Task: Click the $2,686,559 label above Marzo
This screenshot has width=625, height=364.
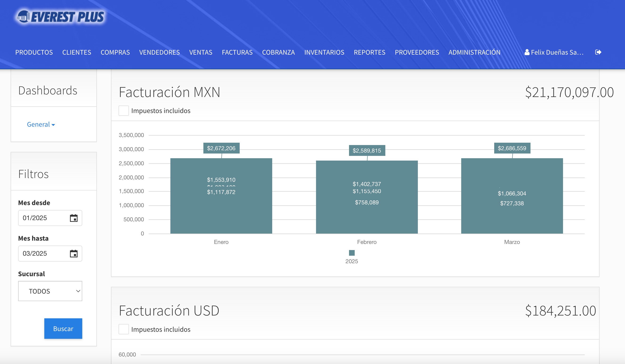Action: (512, 148)
